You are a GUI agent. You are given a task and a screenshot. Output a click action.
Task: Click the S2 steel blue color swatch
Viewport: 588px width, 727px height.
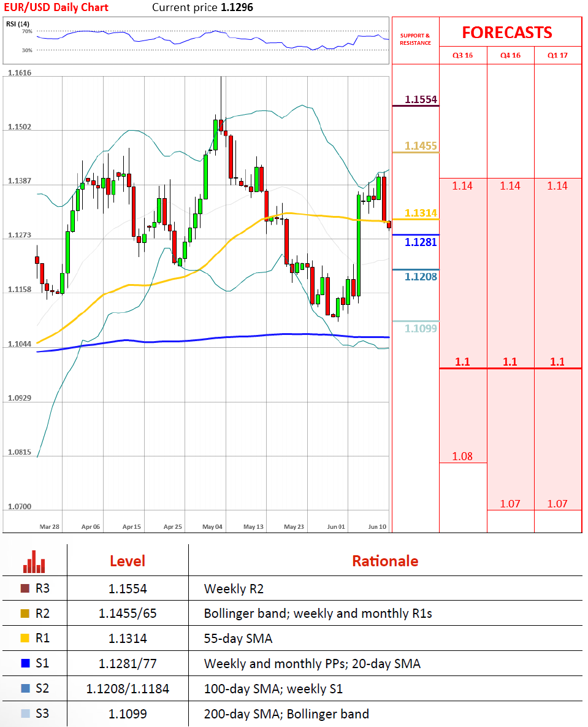pyautogui.click(x=26, y=688)
